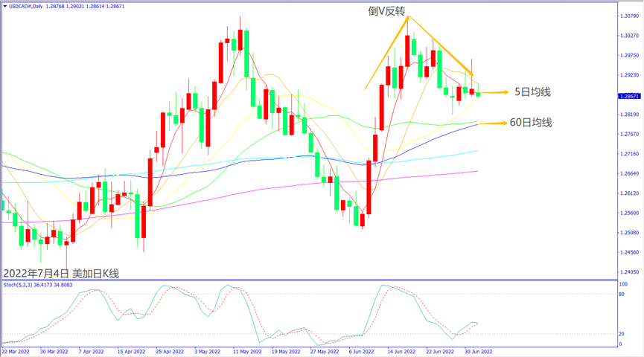Click the 1.28190 price axis label
Screen dimensions: 644x357
[630, 115]
